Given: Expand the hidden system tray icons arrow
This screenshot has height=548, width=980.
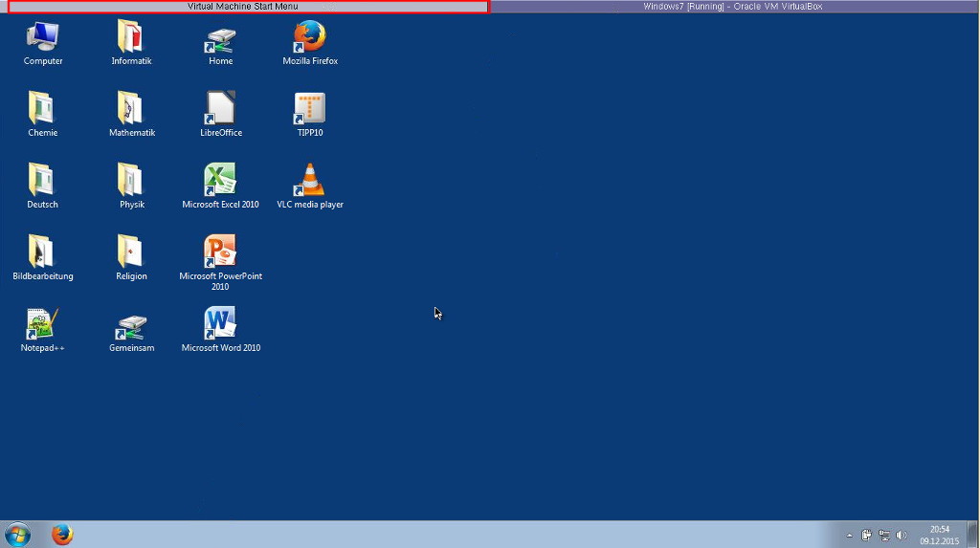Looking at the screenshot, I should 849,536.
